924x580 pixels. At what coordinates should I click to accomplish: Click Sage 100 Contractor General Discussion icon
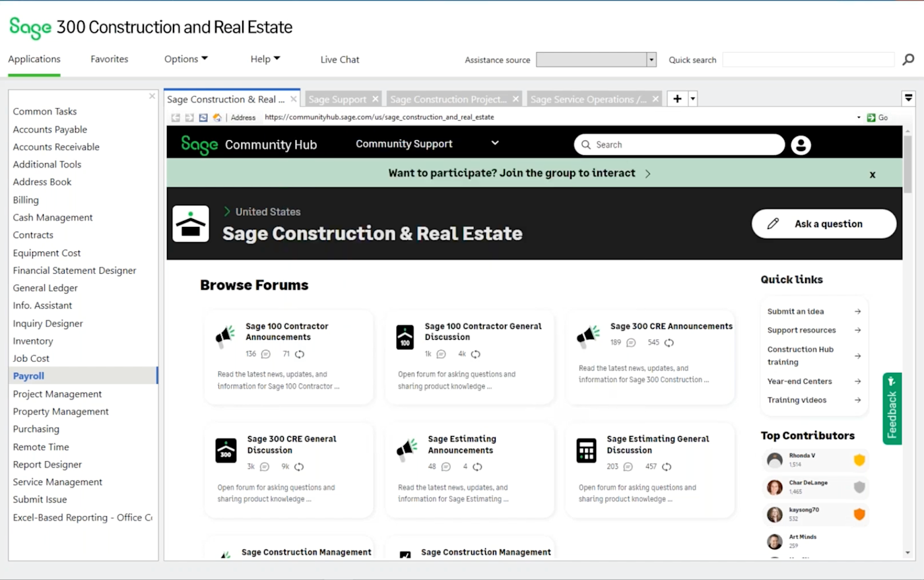[405, 337]
